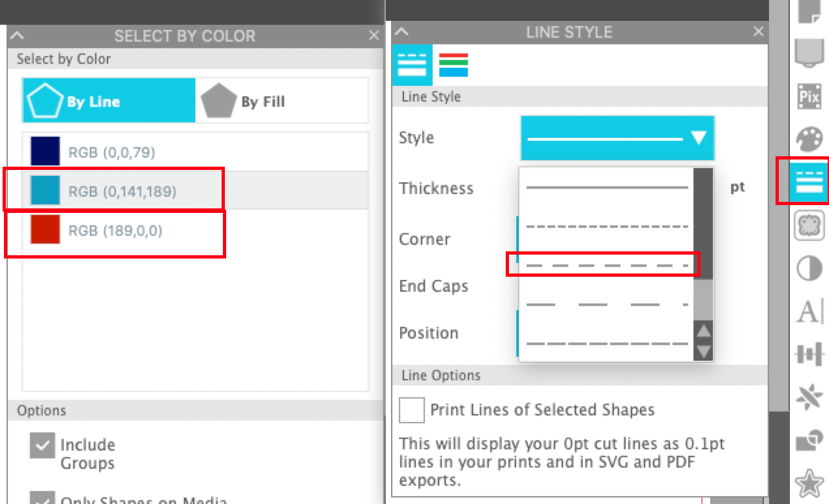Click the half-circle contrast sidebar icon
The width and height of the screenshot is (829, 504).
click(x=809, y=268)
